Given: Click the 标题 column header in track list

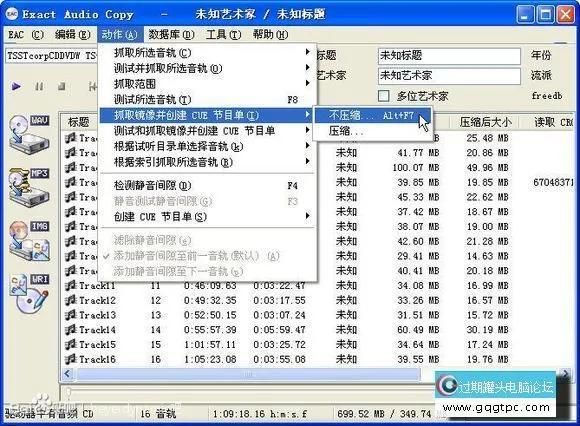Looking at the screenshot, I should (78, 122).
